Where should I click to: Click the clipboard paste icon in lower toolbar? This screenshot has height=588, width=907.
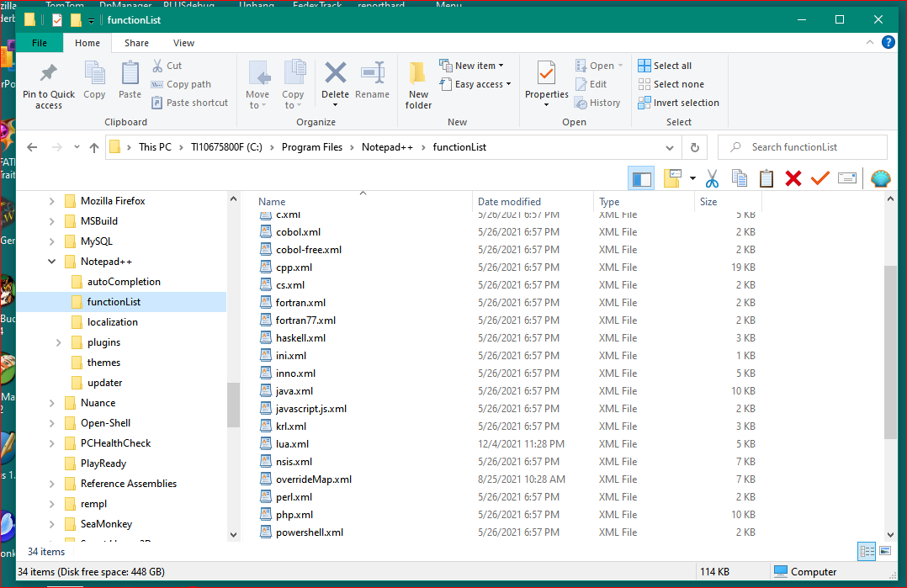click(766, 178)
